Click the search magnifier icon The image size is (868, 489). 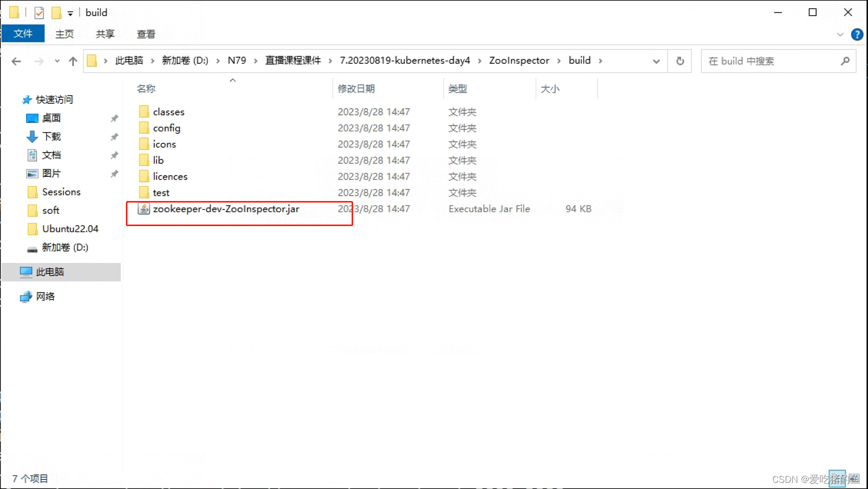click(845, 61)
